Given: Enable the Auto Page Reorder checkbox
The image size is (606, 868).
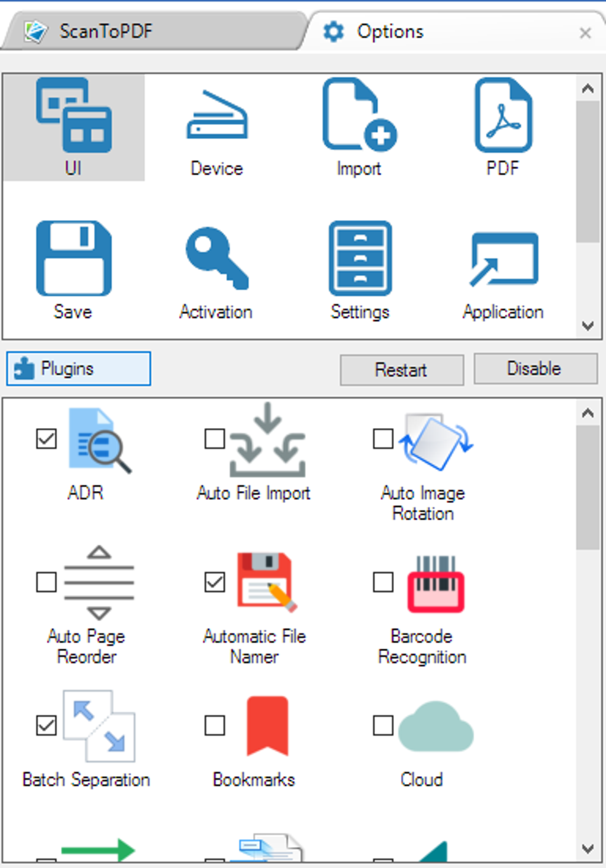Looking at the screenshot, I should (46, 582).
